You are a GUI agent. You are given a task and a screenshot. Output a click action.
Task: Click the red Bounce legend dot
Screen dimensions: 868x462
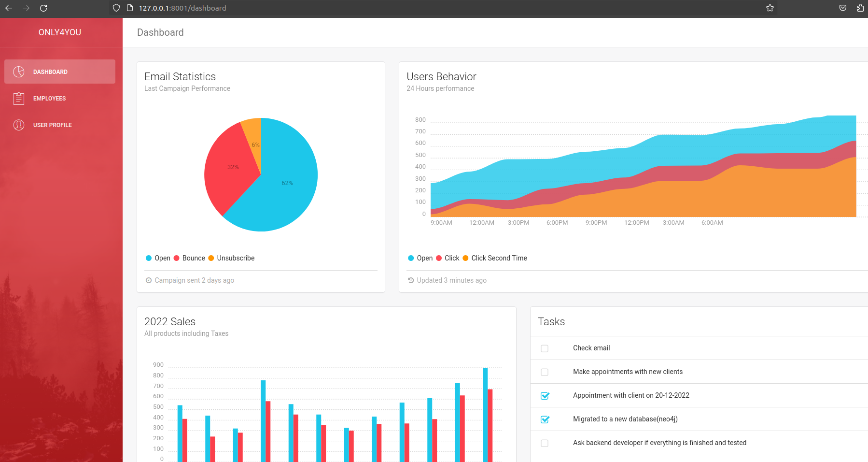pos(176,258)
